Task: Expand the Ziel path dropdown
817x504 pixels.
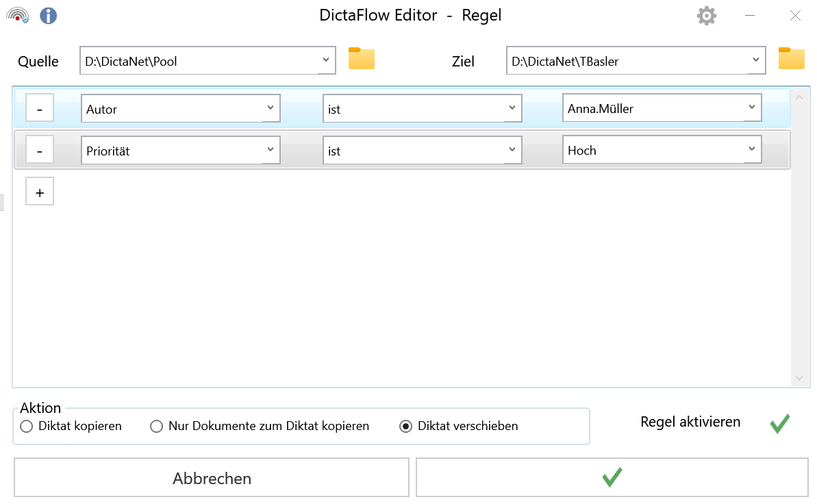Action: click(755, 60)
